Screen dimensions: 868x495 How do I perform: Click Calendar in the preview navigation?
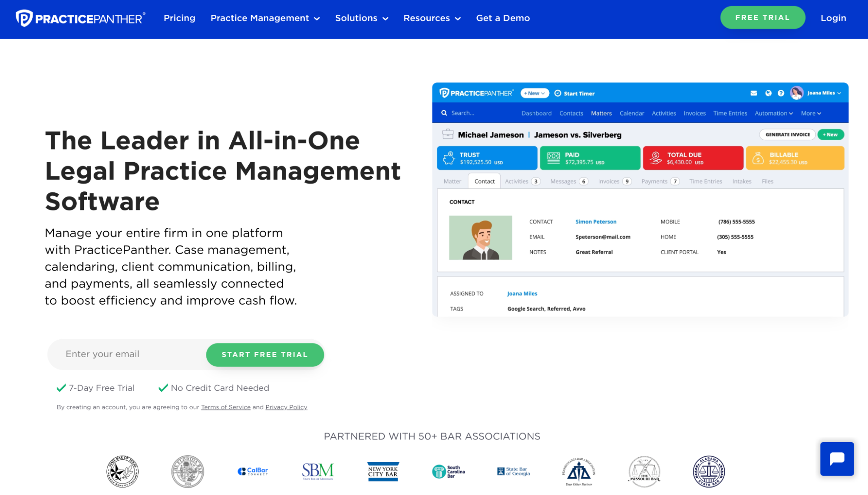tap(631, 113)
